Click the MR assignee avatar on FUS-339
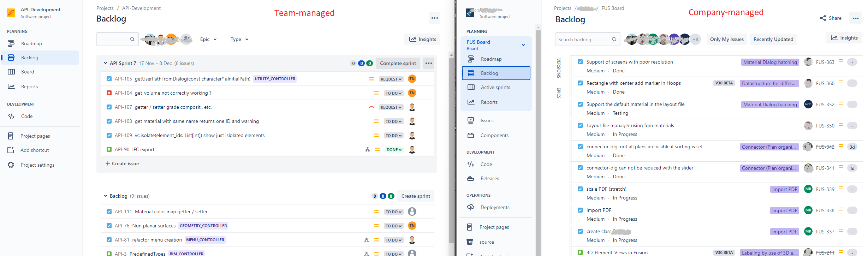This screenshot has height=256, width=868. pos(808,189)
